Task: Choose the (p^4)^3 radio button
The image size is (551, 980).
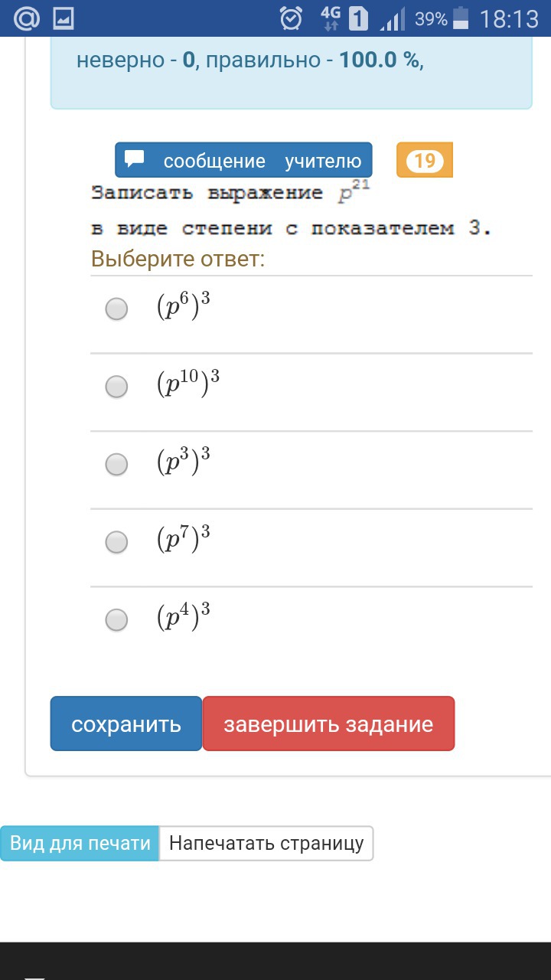Action: [x=116, y=619]
